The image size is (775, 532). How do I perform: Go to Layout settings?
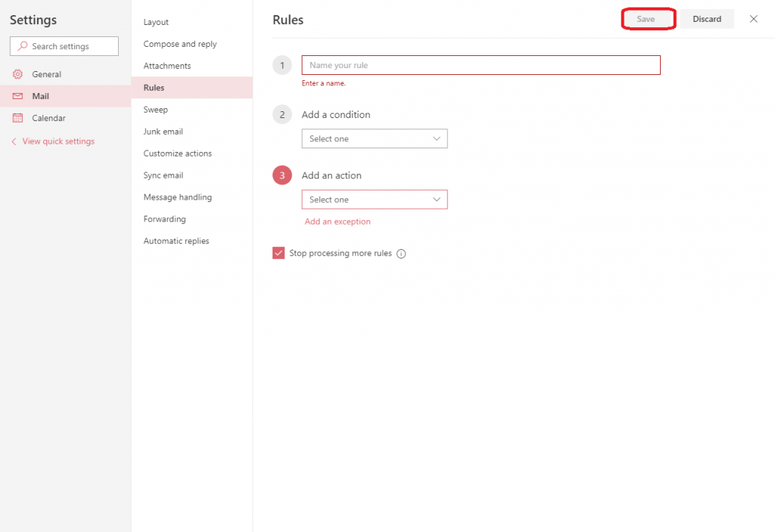click(191, 22)
